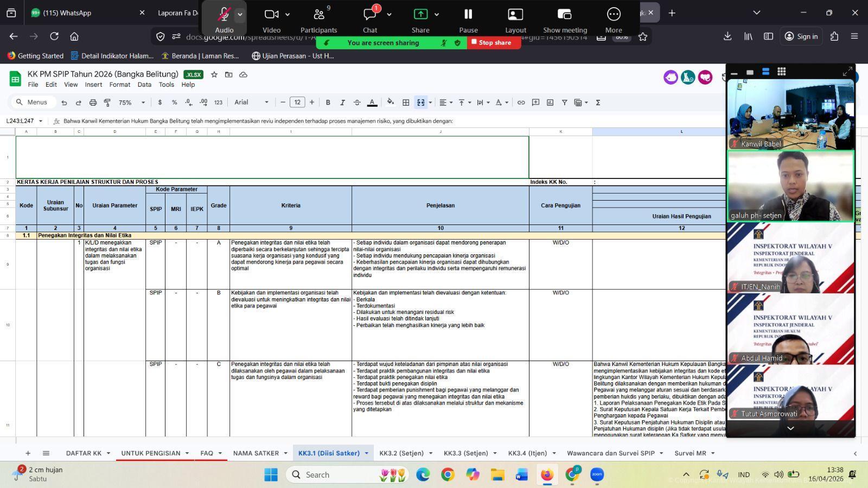Open the Menus search button
Viewport: 868px width, 488px height.
coord(33,102)
